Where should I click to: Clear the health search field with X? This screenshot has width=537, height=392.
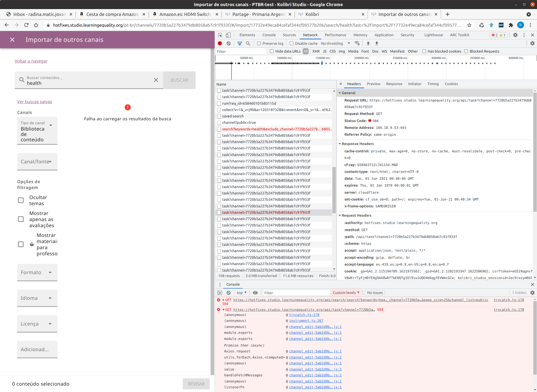(x=156, y=80)
